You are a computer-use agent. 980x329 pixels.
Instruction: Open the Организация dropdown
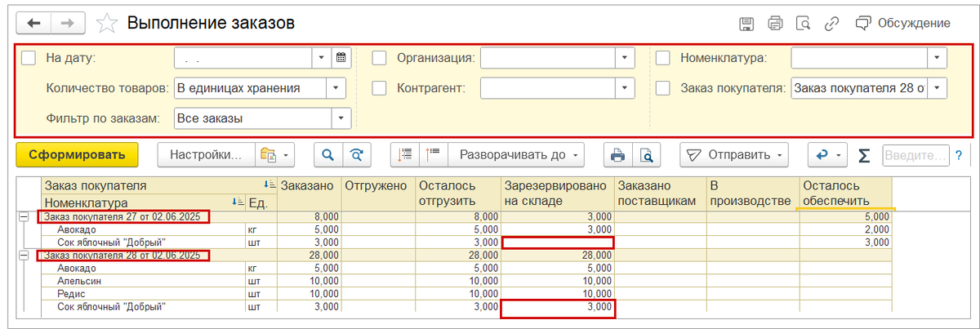tap(625, 58)
